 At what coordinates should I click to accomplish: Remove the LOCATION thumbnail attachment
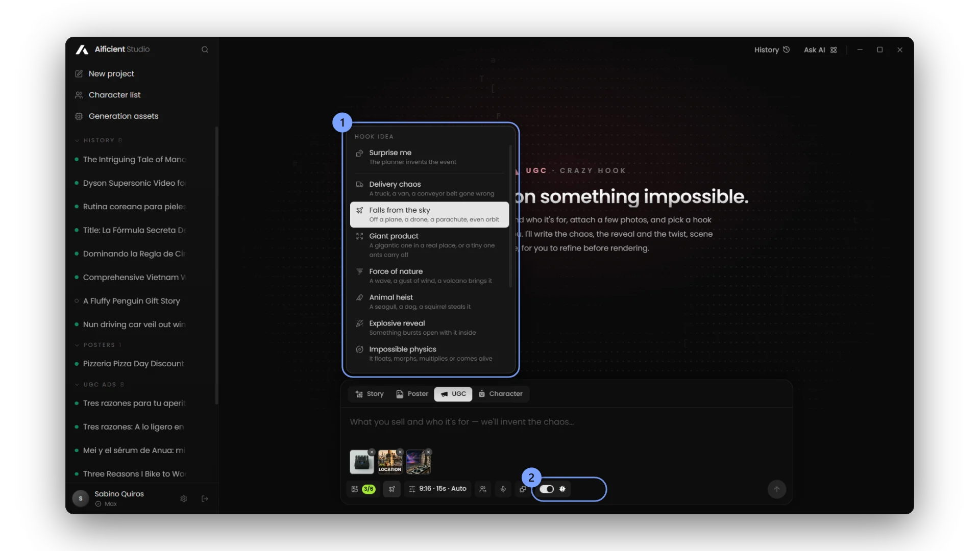pos(401,452)
